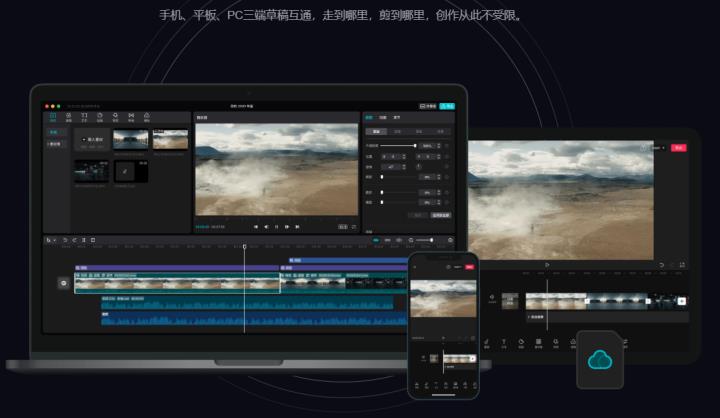Select the first video thumbnail in media library

pos(130,140)
